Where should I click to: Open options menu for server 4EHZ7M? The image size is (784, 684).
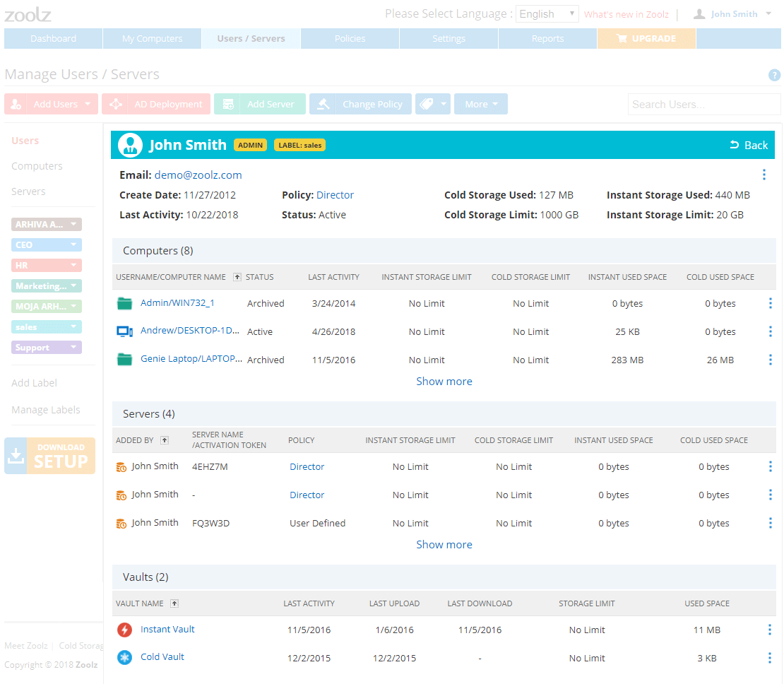[770, 466]
